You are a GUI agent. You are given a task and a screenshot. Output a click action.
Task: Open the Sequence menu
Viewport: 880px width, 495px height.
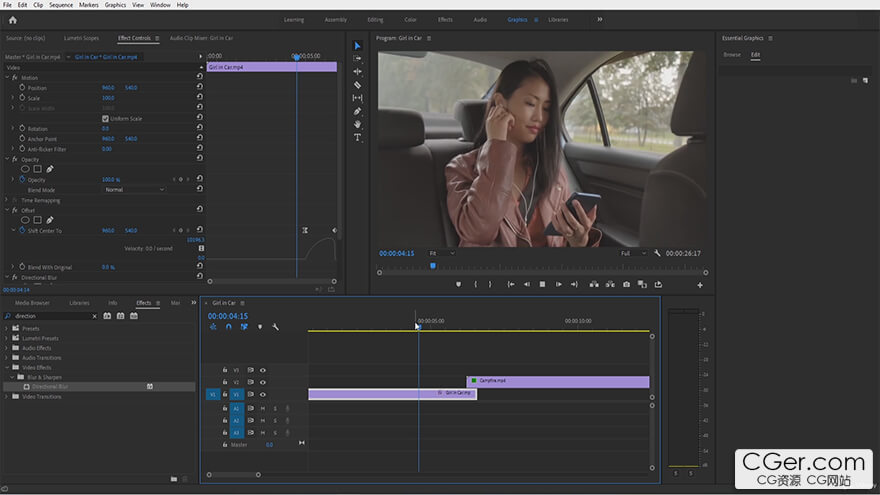pyautogui.click(x=61, y=4)
